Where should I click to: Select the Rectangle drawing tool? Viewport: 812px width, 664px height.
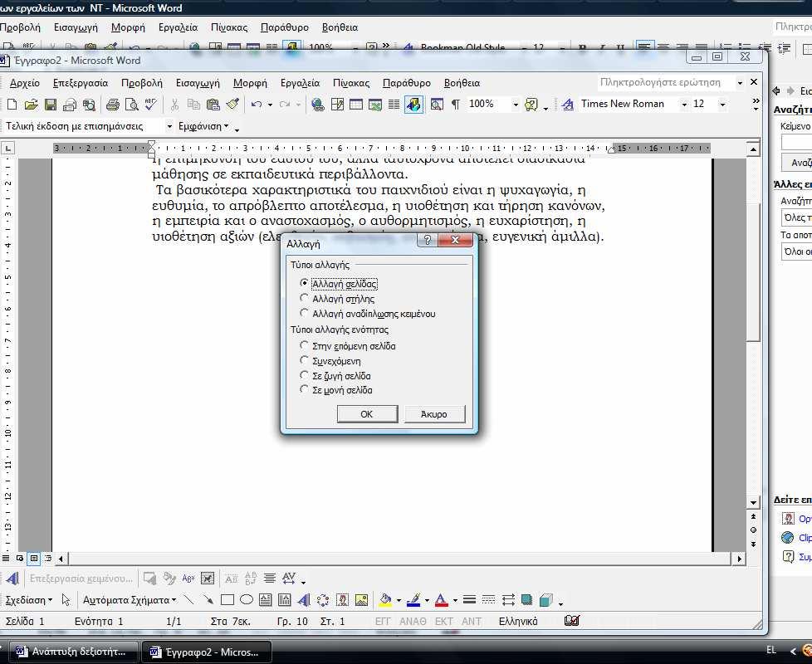click(227, 600)
